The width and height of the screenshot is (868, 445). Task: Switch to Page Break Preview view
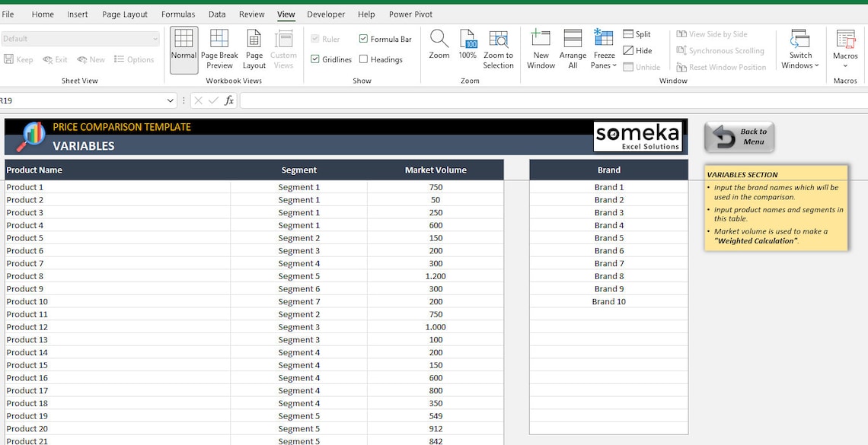[x=219, y=49]
